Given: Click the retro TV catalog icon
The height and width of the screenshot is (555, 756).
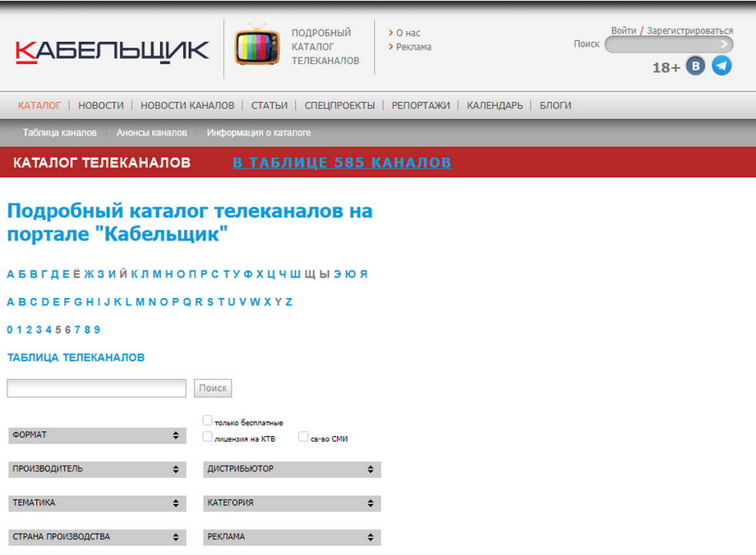Looking at the screenshot, I should pyautogui.click(x=257, y=46).
